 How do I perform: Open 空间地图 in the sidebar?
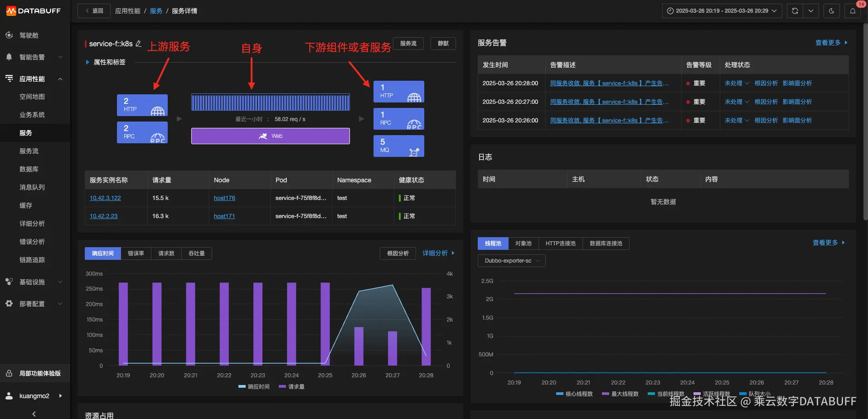(x=32, y=97)
